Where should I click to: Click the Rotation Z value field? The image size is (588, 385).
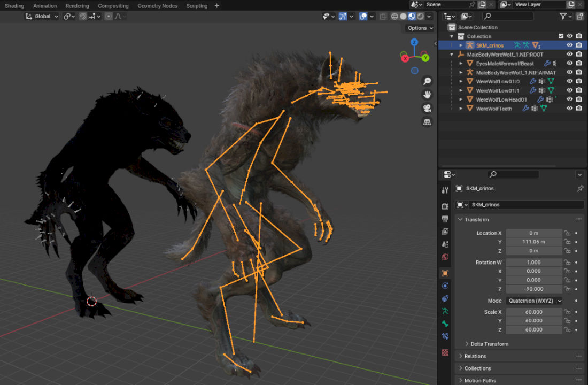pyautogui.click(x=534, y=289)
